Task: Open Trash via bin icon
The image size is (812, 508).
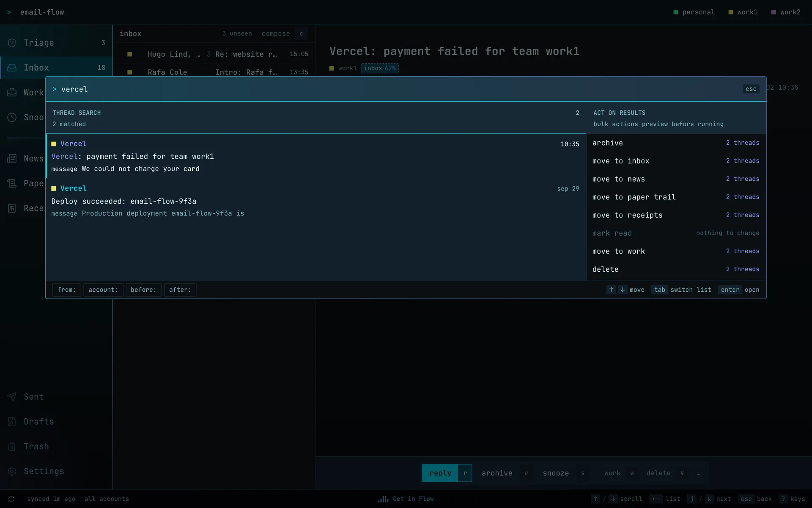Action: [x=12, y=447]
